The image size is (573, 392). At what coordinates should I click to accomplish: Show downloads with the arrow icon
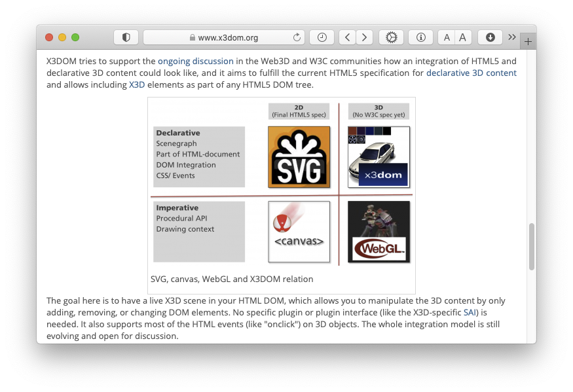(x=490, y=37)
